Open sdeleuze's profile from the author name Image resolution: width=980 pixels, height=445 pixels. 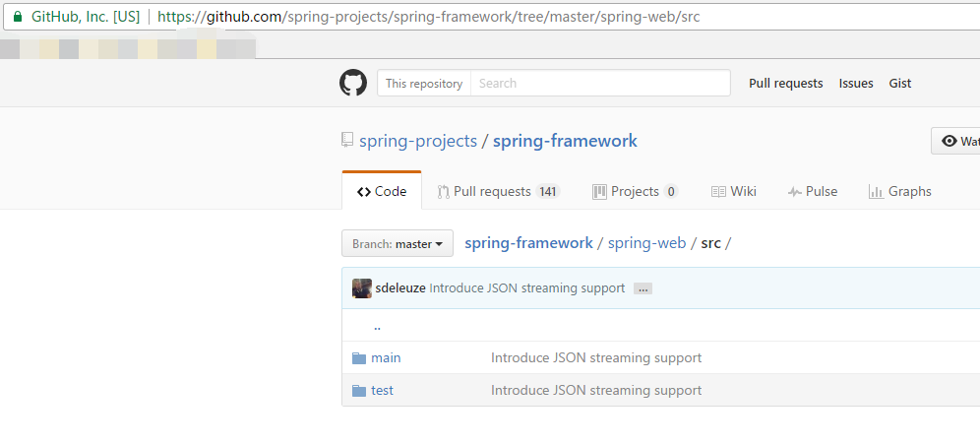tap(400, 288)
